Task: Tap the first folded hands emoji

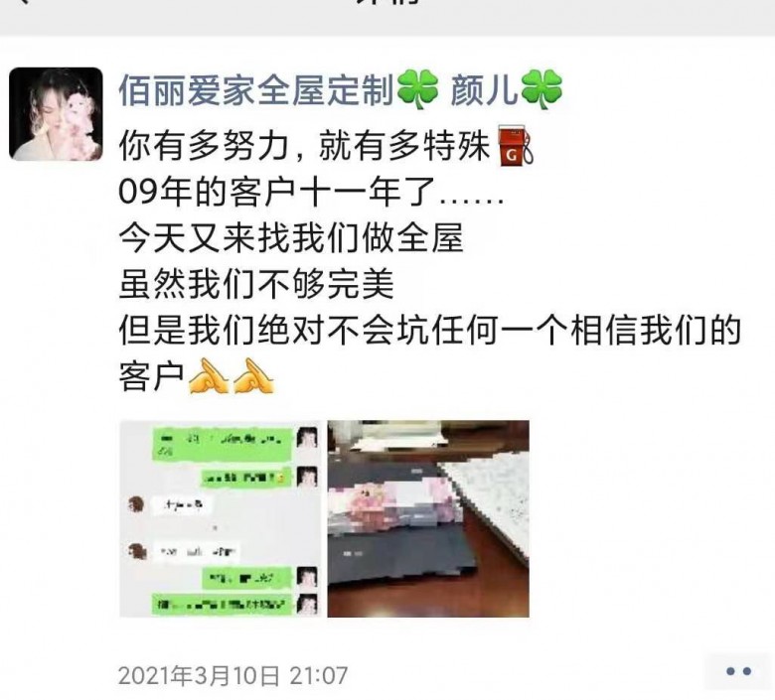Action: point(208,376)
